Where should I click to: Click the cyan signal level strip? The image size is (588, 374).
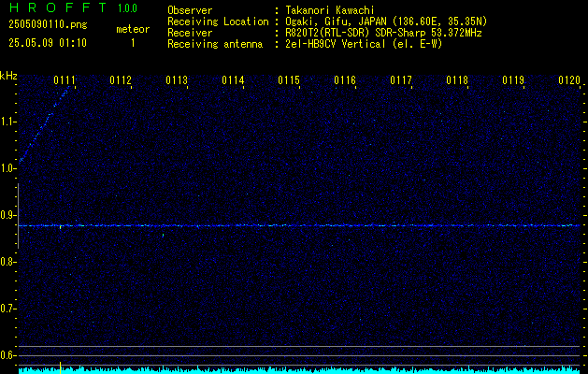coord(299,370)
